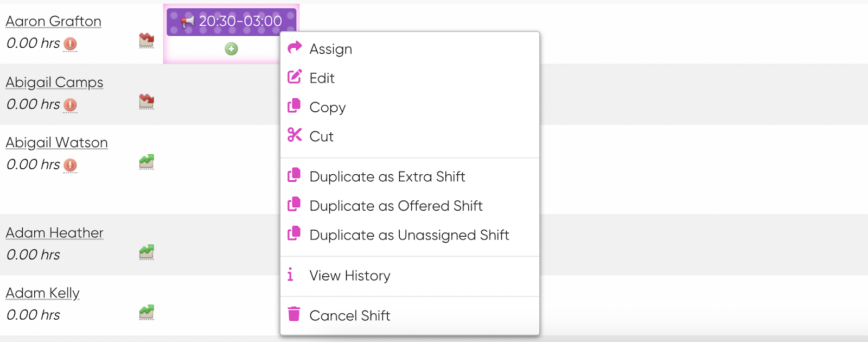The image size is (868, 342).
Task: Click the green chart icon in Adam Heather's row
Action: (x=146, y=251)
